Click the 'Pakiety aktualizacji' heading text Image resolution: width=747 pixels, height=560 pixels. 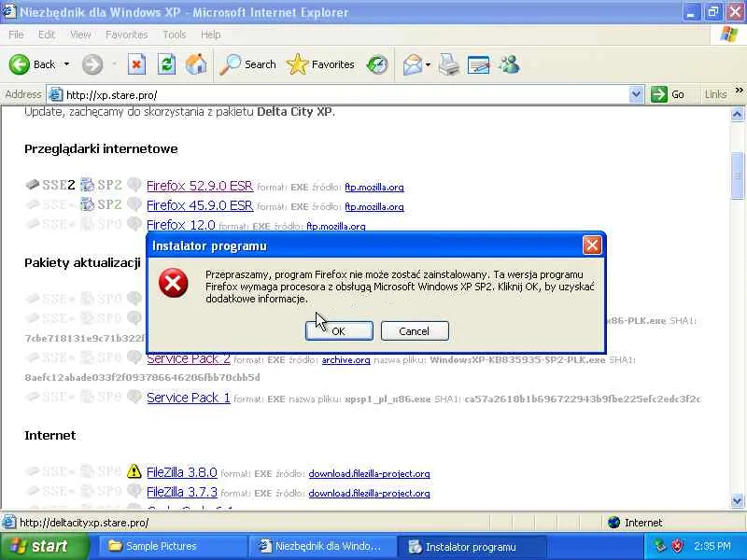coord(82,263)
